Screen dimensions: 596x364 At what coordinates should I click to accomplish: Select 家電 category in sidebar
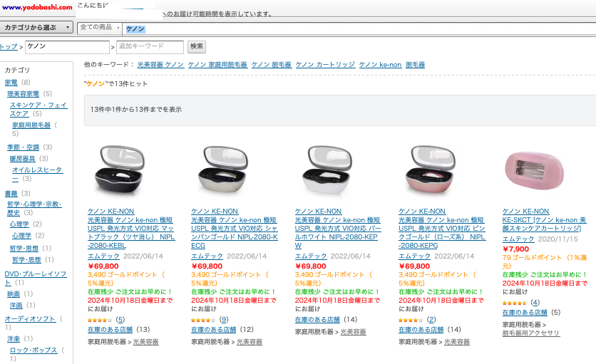pyautogui.click(x=11, y=83)
